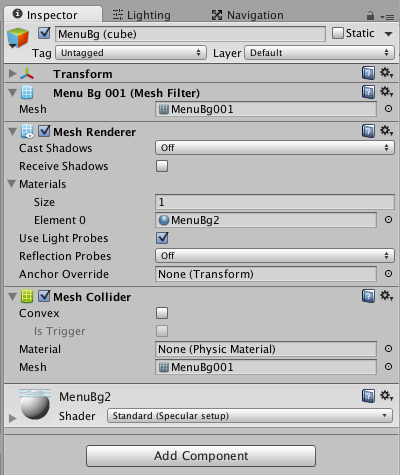Collapse the Mesh Renderer component

(x=12, y=132)
